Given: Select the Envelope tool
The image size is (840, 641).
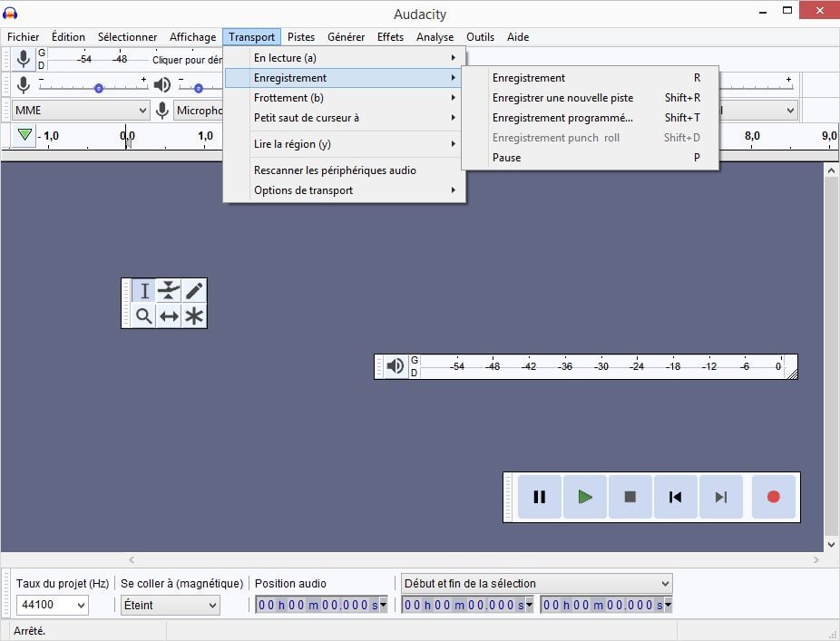Looking at the screenshot, I should click(x=169, y=291).
